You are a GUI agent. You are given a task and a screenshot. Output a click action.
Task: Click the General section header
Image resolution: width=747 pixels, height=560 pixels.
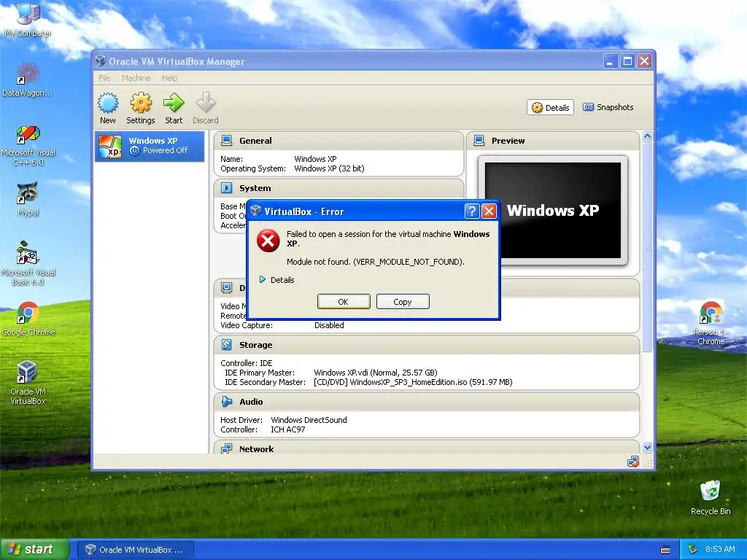tap(338, 141)
